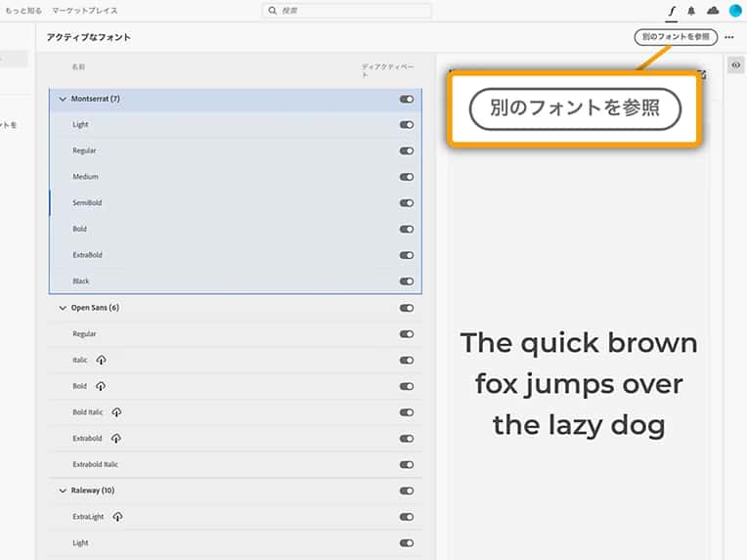Click the 名前 column header
747x560 pixels.
78,67
